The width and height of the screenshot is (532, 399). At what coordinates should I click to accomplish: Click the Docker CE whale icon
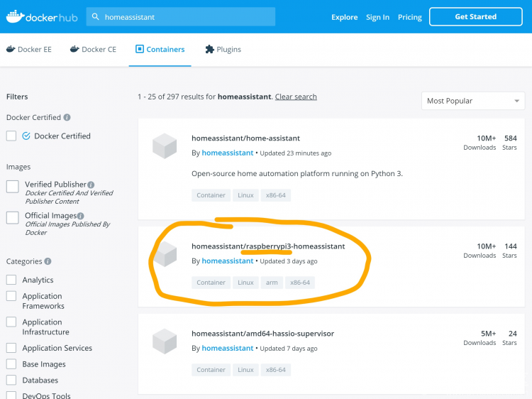tap(74, 49)
